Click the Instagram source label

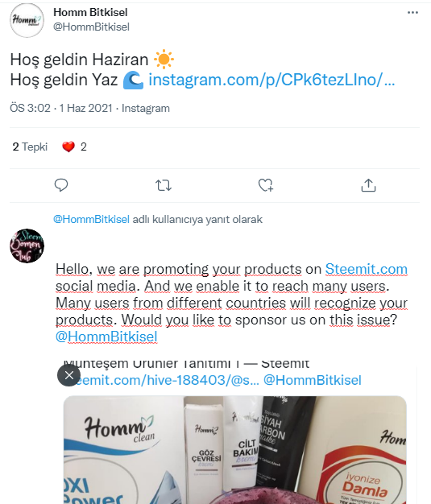(x=146, y=109)
